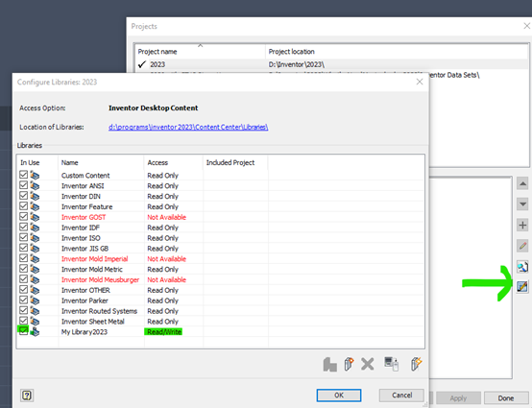The image size is (532, 408).
Task: Confirm library configuration with OK
Action: pyautogui.click(x=339, y=396)
